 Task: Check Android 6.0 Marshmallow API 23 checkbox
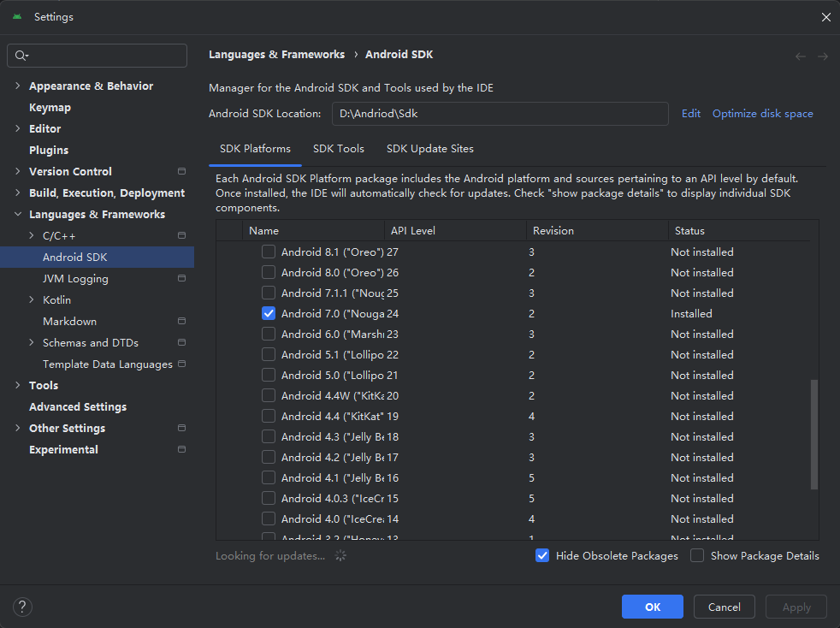(x=269, y=334)
